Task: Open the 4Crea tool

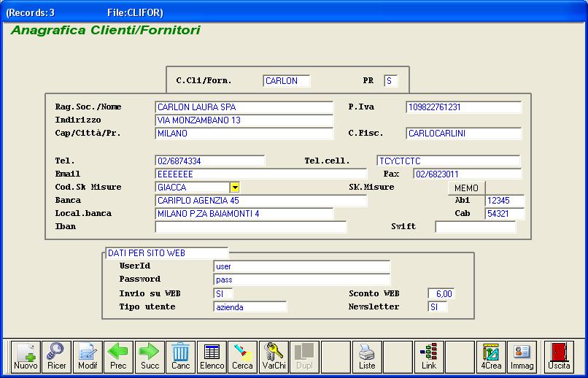Action: (491, 356)
